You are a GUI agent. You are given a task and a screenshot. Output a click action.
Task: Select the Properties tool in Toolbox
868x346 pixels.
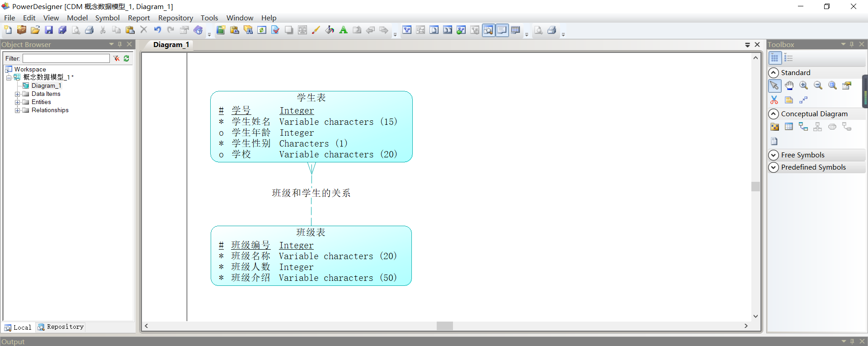(847, 85)
